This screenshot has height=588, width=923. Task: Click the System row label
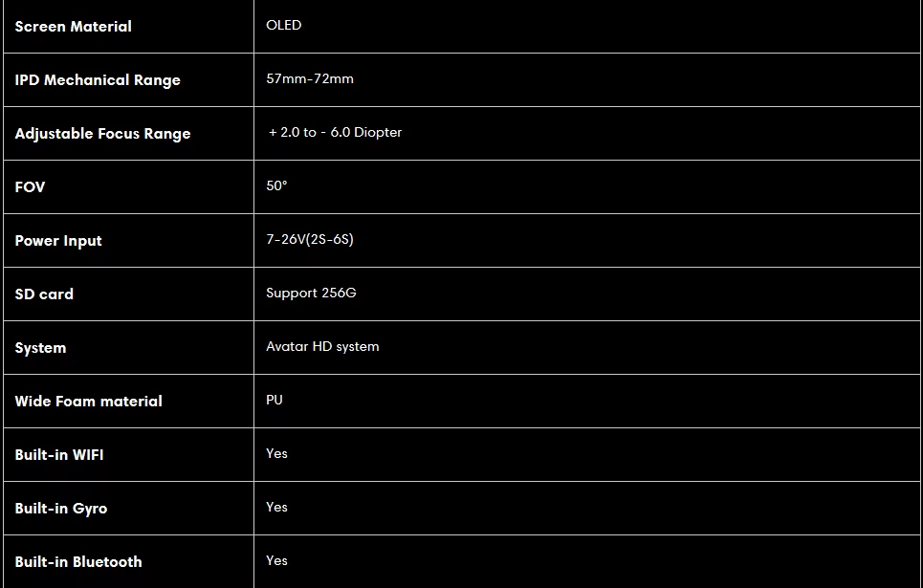click(x=40, y=348)
